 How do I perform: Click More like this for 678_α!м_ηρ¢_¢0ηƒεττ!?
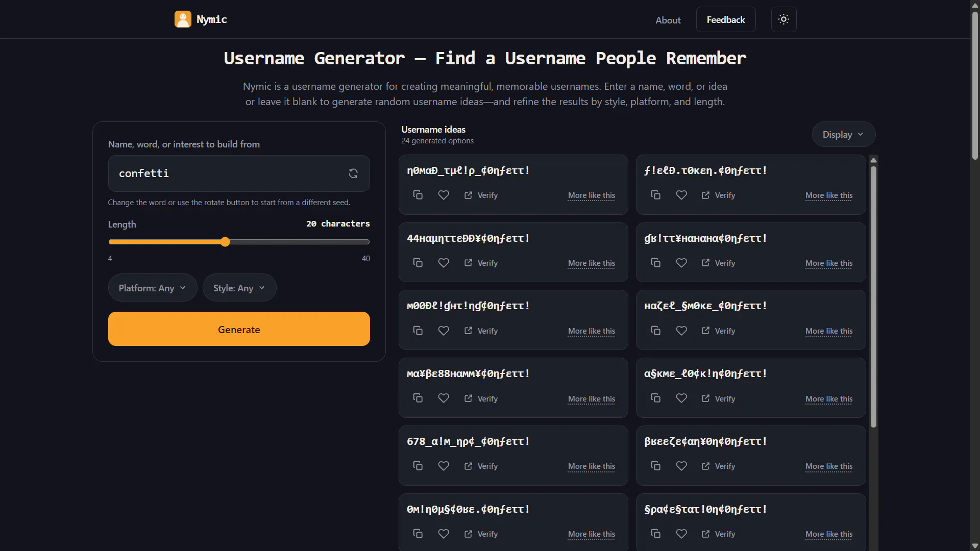pyautogui.click(x=592, y=466)
